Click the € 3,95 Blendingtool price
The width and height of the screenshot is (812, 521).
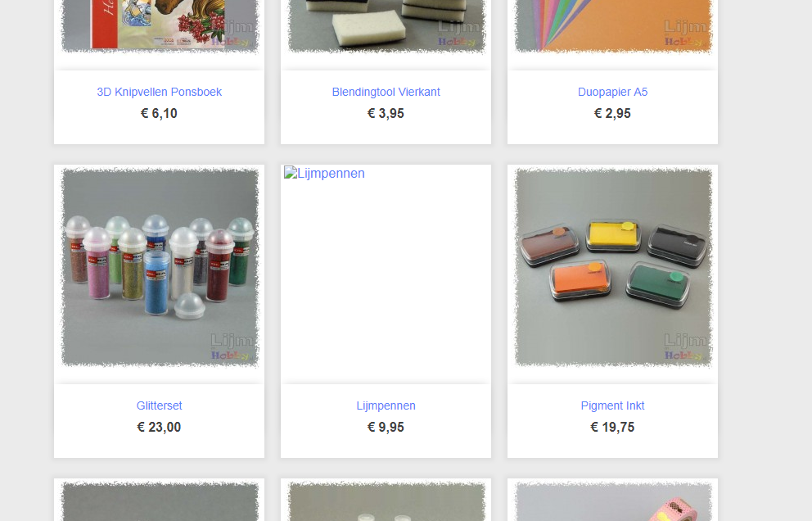(x=386, y=114)
